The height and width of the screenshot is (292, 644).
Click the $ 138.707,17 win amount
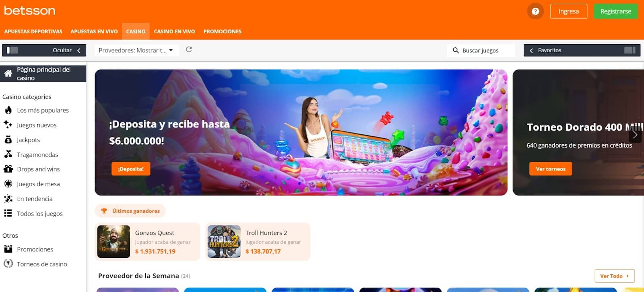(263, 251)
